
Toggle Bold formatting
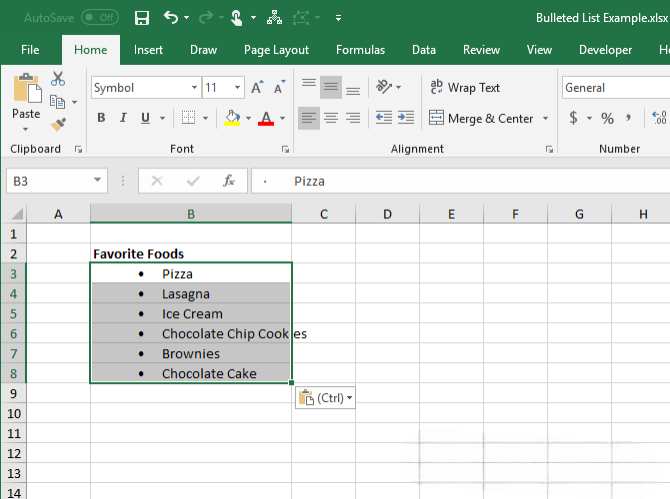click(x=101, y=117)
